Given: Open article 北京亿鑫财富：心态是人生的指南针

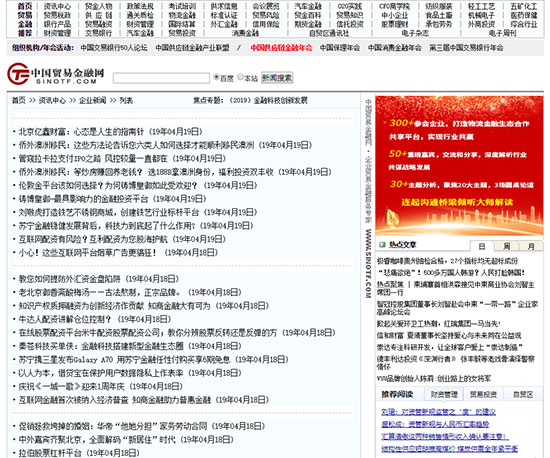Looking at the screenshot, I should point(81,132).
